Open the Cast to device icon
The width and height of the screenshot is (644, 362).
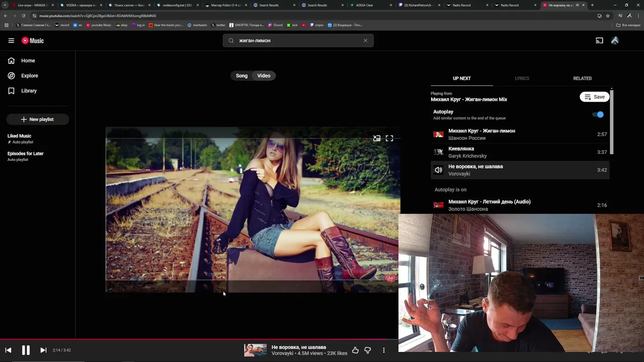point(599,41)
